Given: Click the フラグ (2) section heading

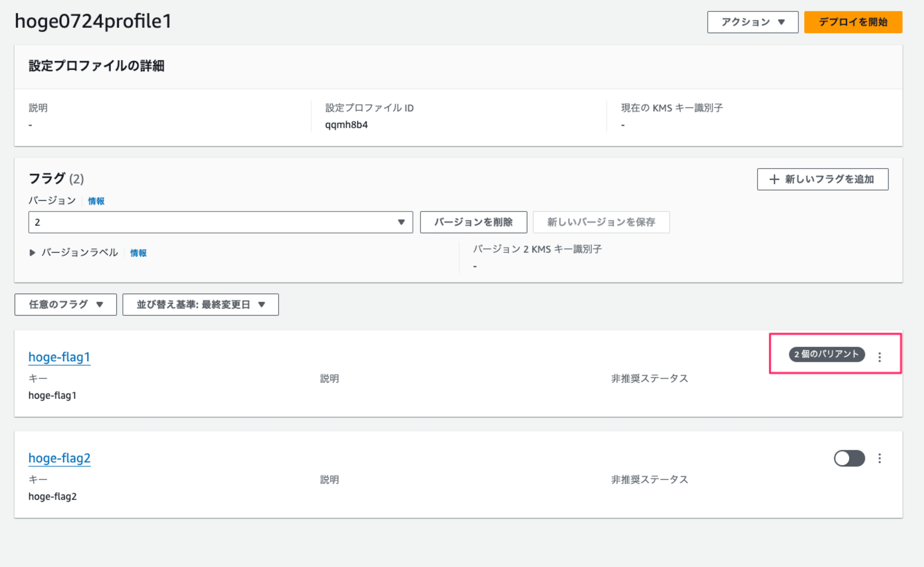Looking at the screenshot, I should 56,178.
